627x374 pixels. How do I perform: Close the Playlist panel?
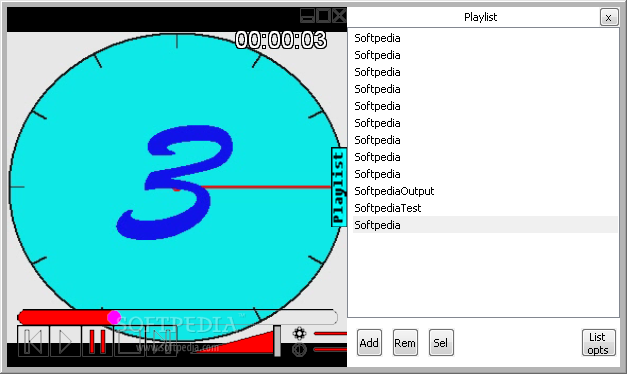tap(609, 18)
